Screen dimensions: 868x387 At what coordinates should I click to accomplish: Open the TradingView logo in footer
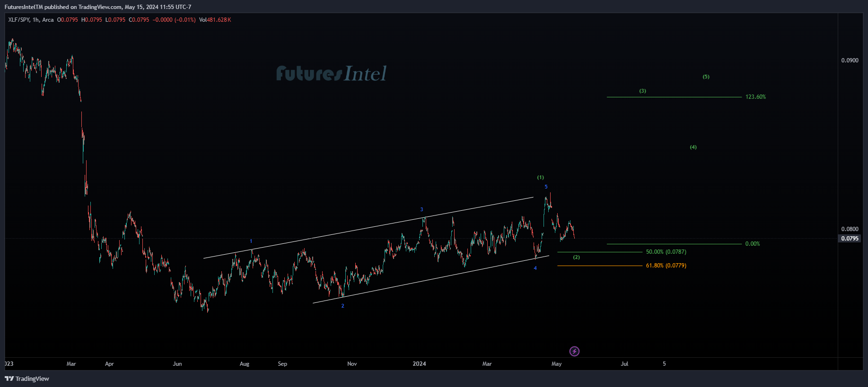point(27,378)
